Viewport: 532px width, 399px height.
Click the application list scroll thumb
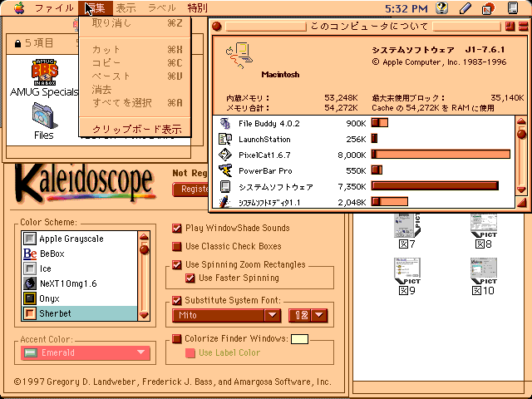pyautogui.click(x=521, y=134)
